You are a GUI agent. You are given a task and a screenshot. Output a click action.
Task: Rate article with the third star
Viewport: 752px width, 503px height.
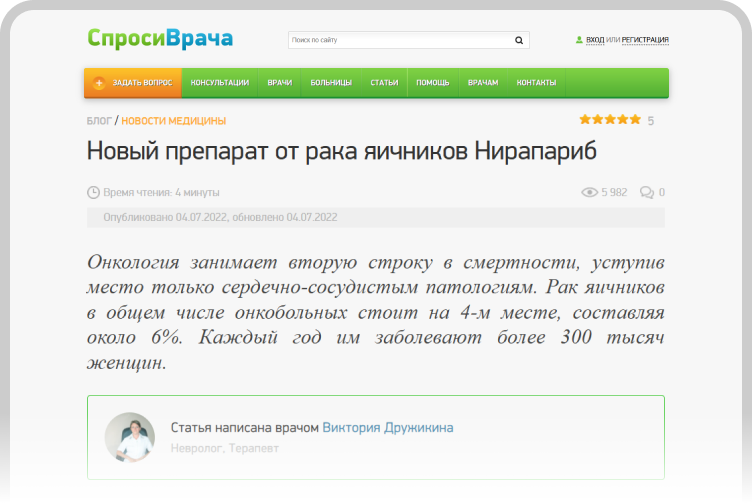[610, 119]
